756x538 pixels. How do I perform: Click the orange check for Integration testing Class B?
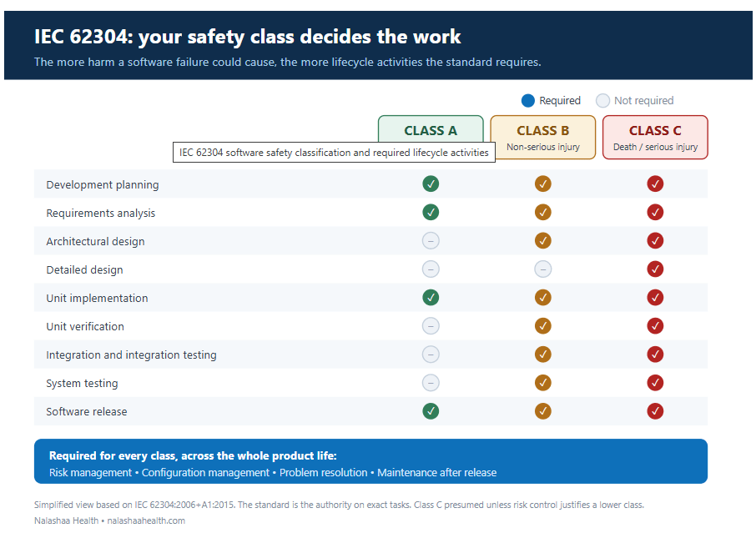(x=543, y=354)
